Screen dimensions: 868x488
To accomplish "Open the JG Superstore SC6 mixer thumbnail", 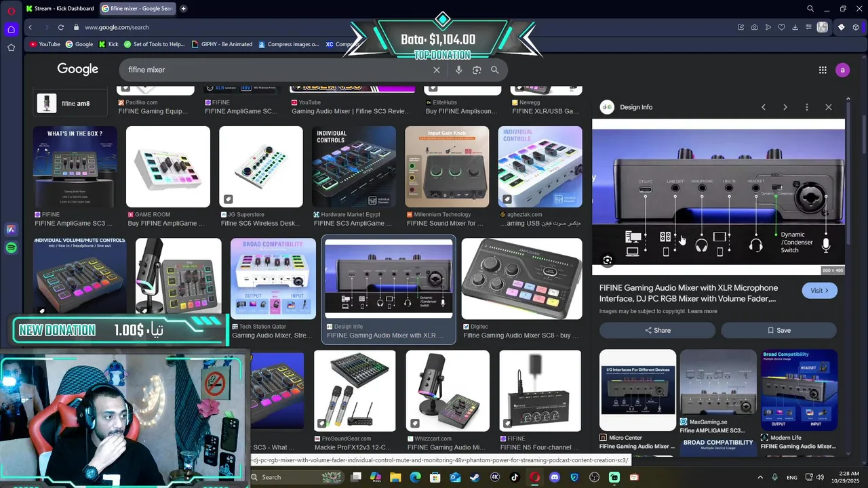I will 261,167.
